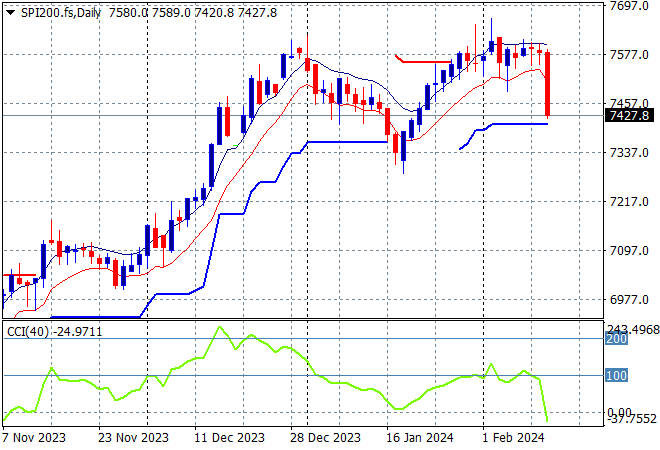Select the 23 Nov 2023 date label

(x=133, y=438)
